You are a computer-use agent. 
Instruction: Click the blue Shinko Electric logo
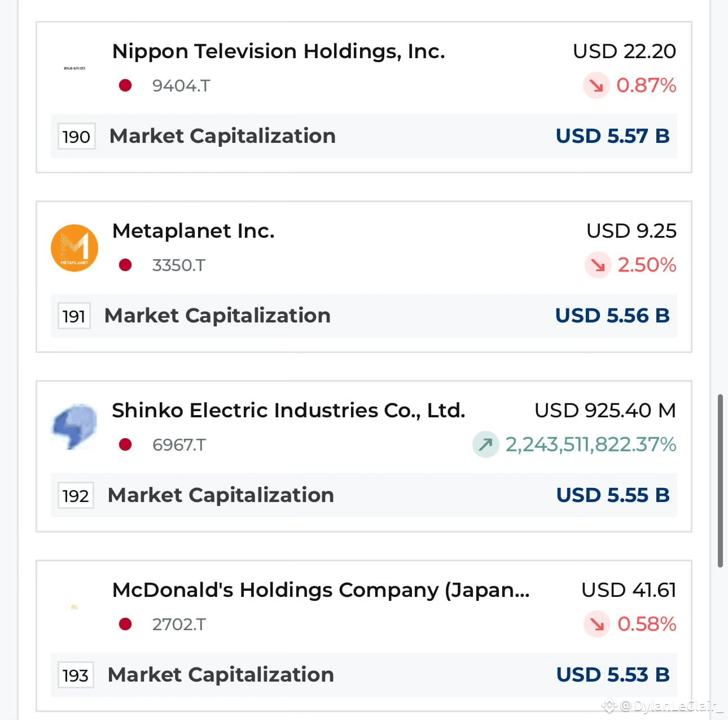(x=74, y=427)
